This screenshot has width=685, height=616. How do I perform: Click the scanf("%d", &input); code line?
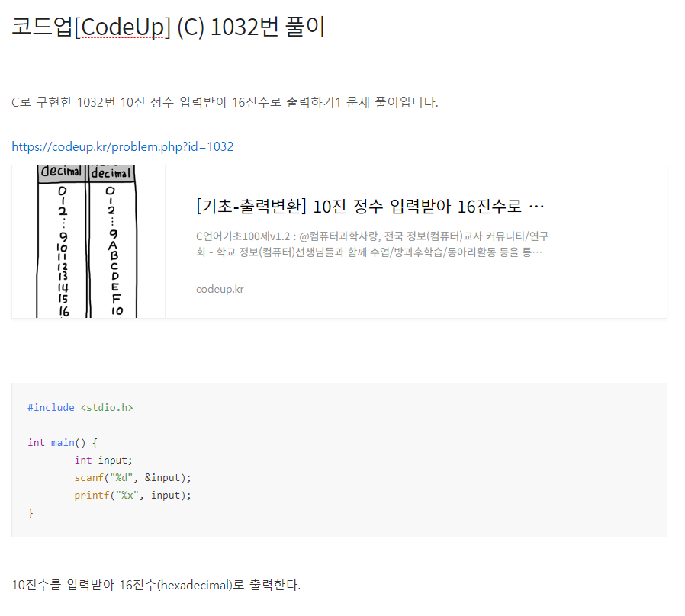tap(133, 477)
